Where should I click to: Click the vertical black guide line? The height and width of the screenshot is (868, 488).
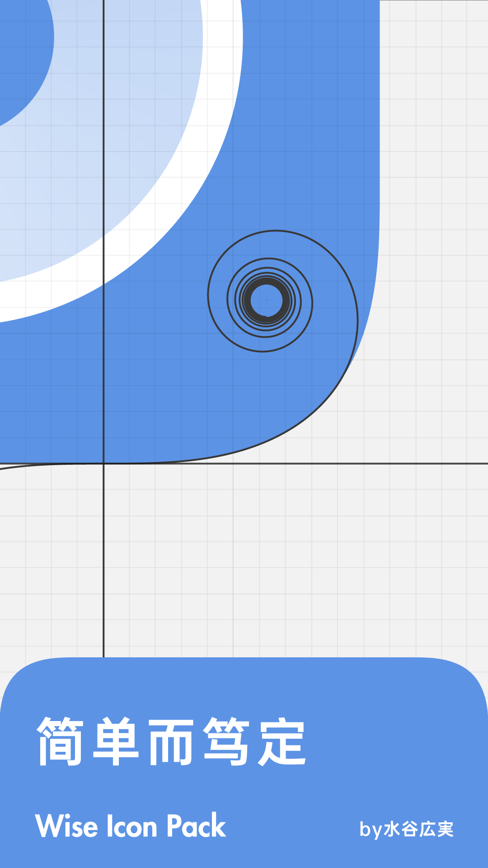(103, 565)
